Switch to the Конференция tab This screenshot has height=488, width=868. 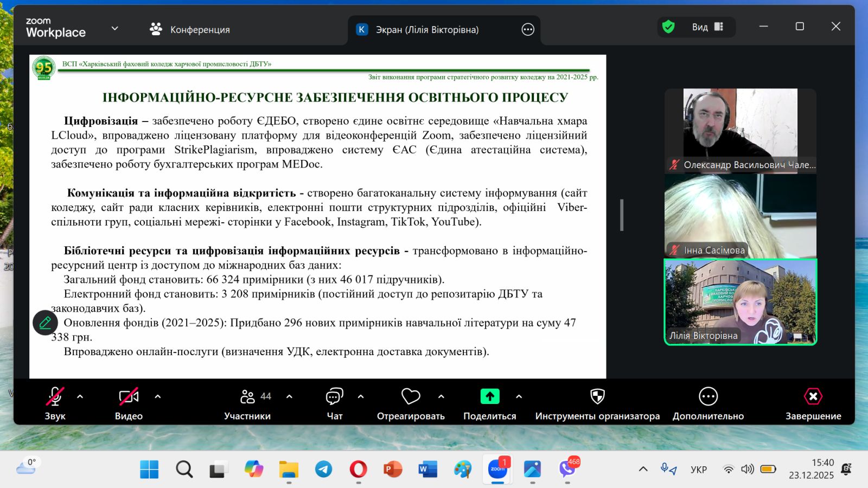click(x=190, y=29)
